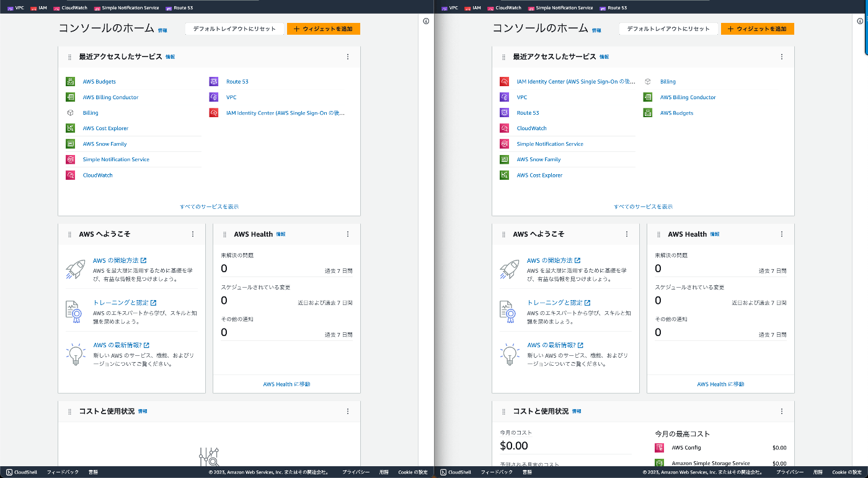
Task: Open kebab menu of AWS Health in right window
Action: coord(782,234)
